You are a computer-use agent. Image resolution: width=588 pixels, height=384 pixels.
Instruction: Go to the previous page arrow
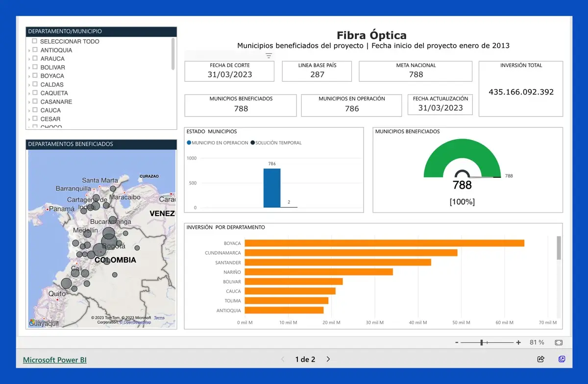tap(283, 359)
